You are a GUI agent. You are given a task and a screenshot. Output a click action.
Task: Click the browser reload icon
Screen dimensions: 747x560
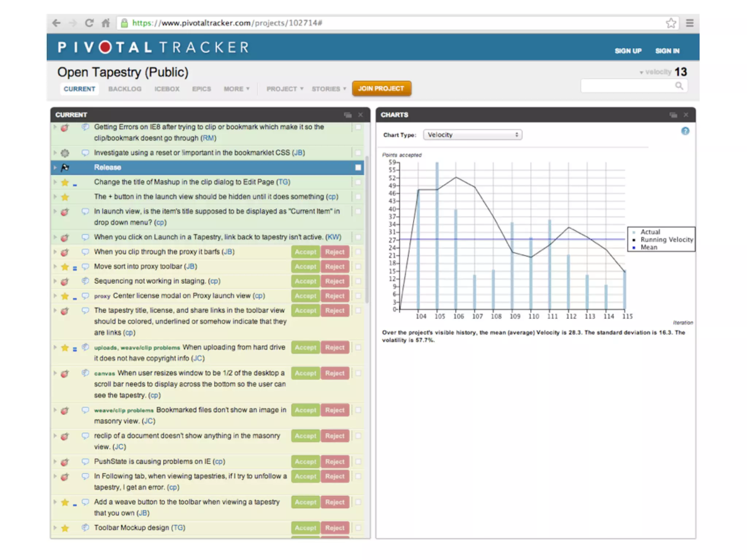(x=89, y=23)
